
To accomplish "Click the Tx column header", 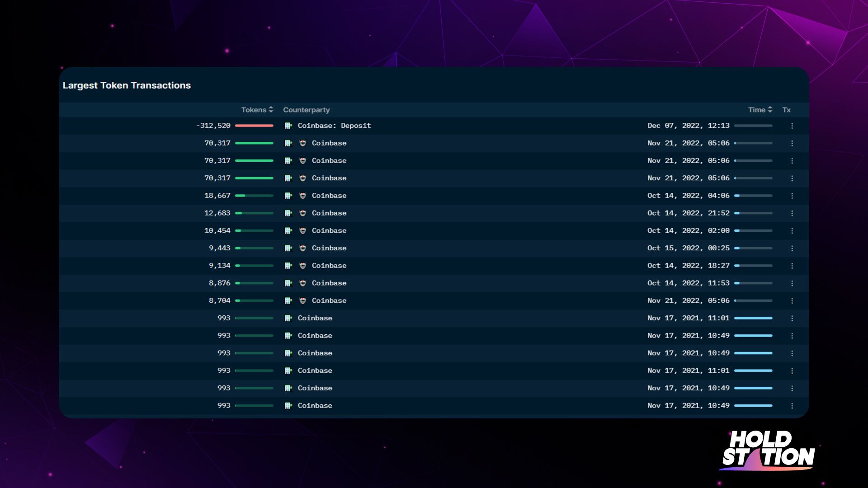I will [x=787, y=110].
